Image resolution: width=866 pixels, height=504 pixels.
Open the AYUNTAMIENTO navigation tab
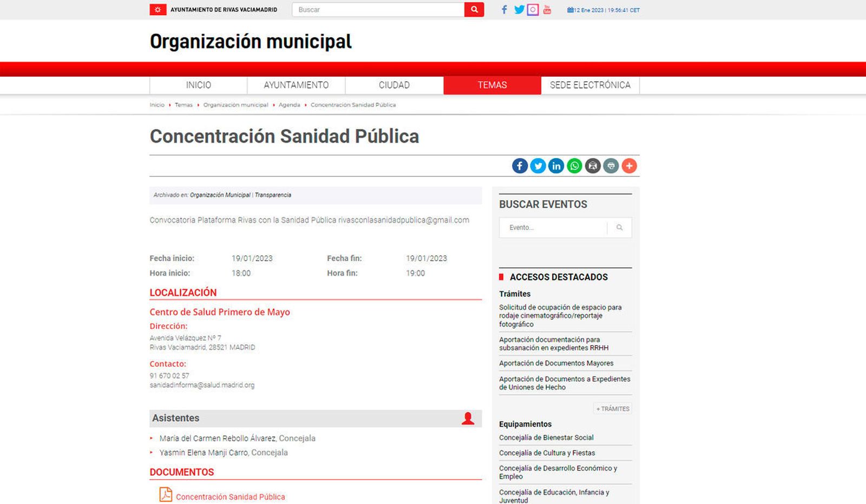pyautogui.click(x=296, y=85)
